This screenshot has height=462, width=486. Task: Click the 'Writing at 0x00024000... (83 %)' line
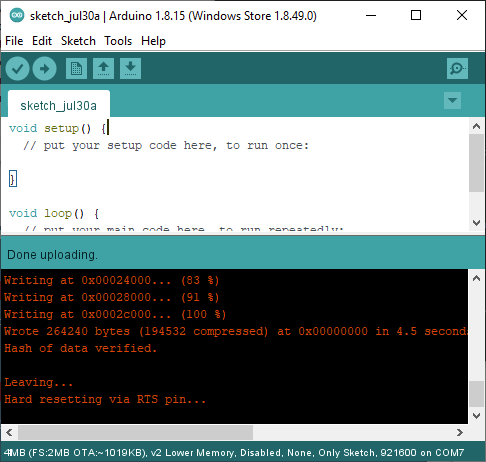click(111, 280)
